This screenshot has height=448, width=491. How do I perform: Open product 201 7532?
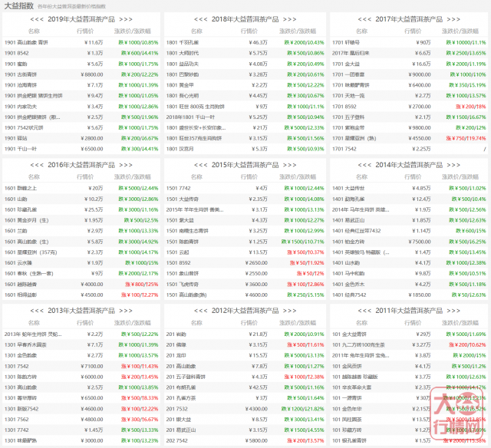click(177, 409)
